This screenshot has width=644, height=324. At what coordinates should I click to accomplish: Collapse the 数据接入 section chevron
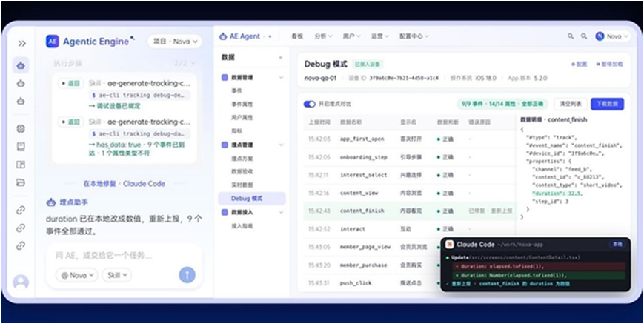(x=282, y=212)
